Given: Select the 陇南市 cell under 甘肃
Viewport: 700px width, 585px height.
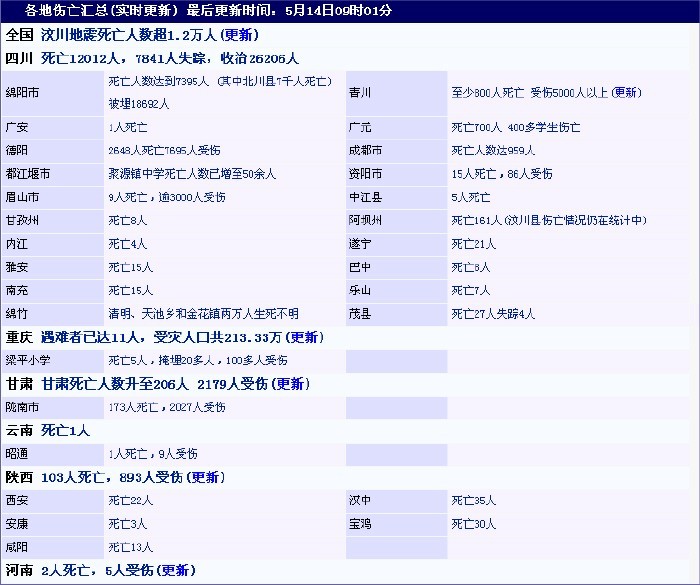Looking at the screenshot, I should tap(23, 407).
